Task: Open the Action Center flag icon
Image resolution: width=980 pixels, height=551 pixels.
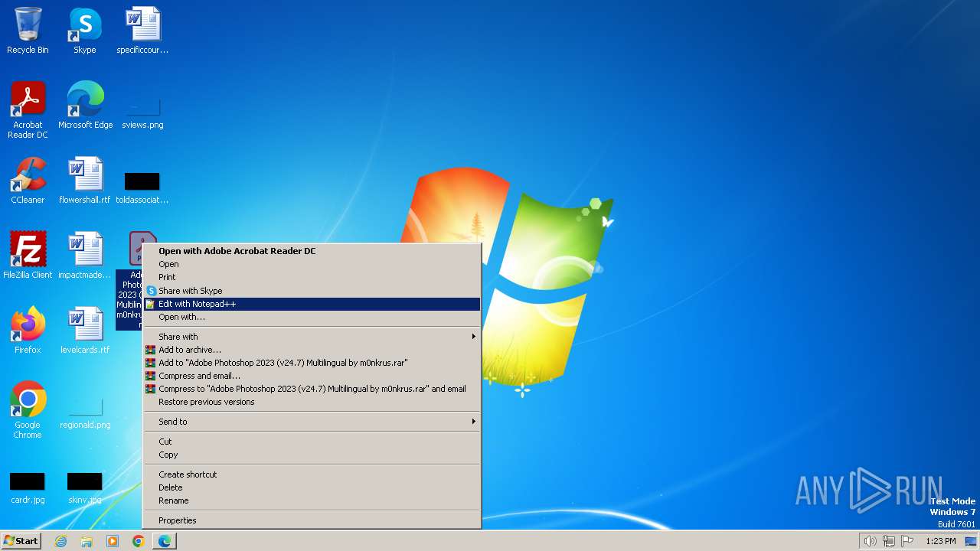Action: pyautogui.click(x=907, y=541)
